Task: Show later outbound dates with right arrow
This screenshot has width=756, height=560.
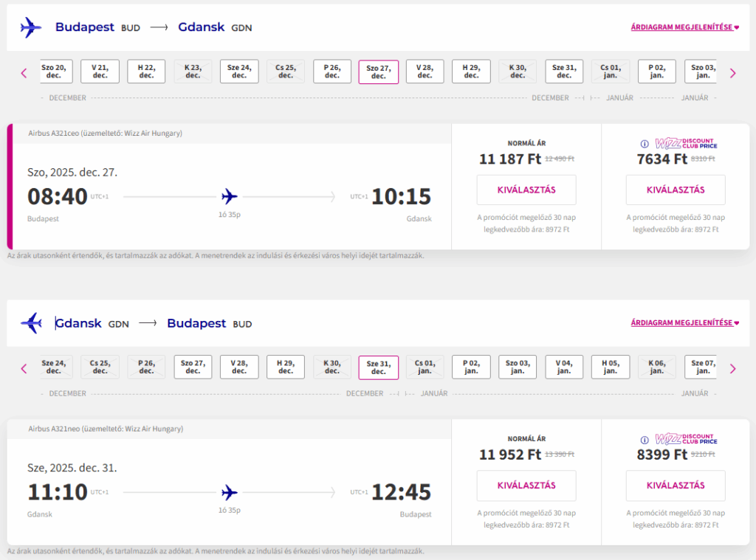Action: (732, 73)
